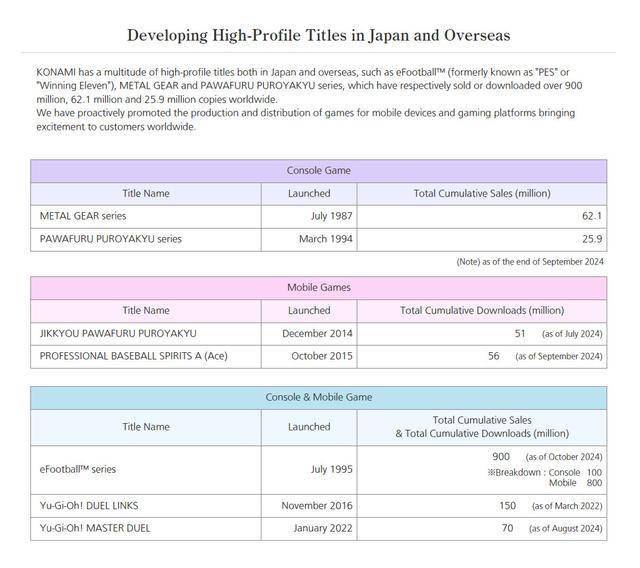Click the intro paragraph starting with 'KONAMI has a multitude'
This screenshot has height=568, width=640.
pyautogui.click(x=309, y=86)
